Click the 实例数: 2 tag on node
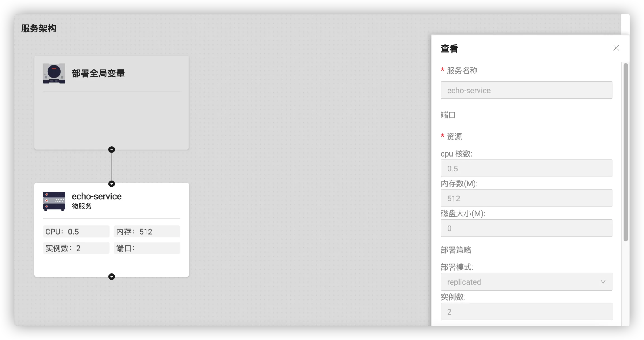The width and height of the screenshot is (644, 340). click(76, 248)
